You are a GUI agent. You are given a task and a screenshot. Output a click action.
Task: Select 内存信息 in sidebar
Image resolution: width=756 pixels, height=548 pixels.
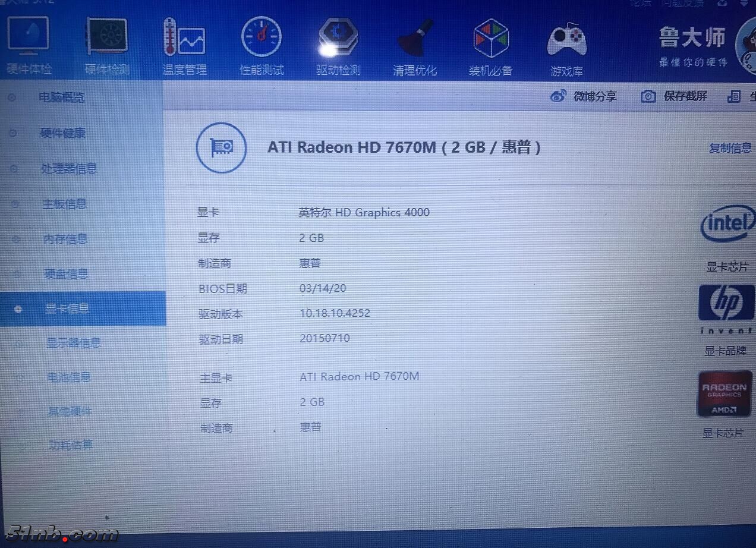[65, 239]
